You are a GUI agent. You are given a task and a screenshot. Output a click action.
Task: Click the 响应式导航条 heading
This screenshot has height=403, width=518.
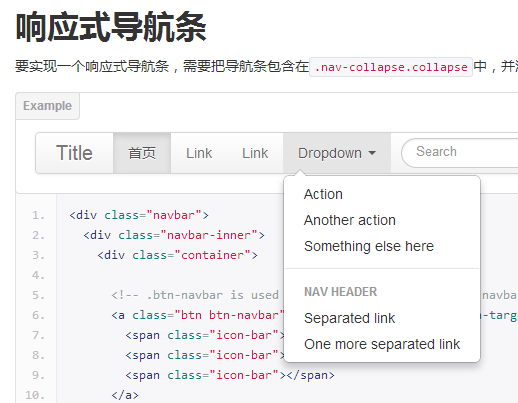111,27
